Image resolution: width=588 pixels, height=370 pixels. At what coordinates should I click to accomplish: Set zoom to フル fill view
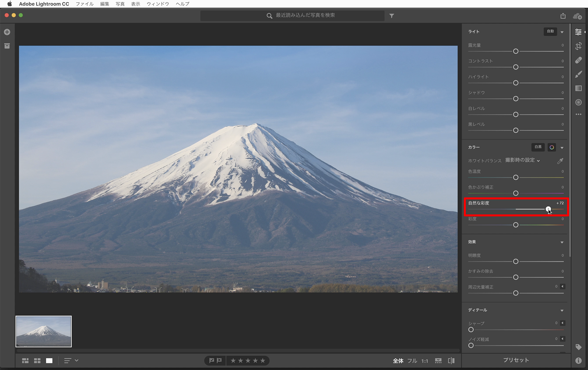[x=412, y=361]
